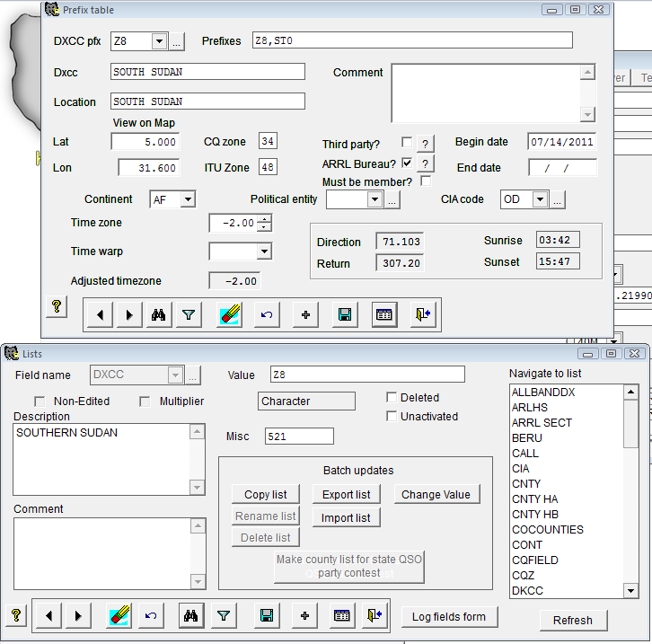Browse CIA code with ellipsis button
Viewport: 652px width, 644px height.
point(557,200)
